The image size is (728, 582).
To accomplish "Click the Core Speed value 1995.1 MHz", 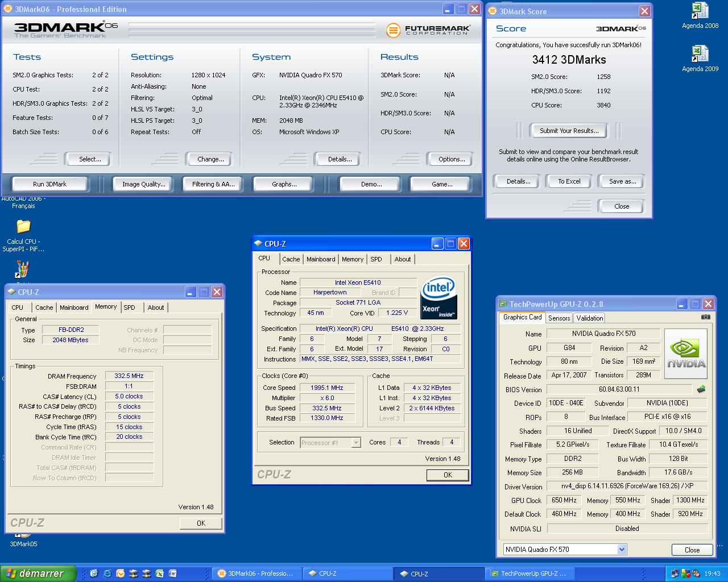I will click(x=326, y=388).
